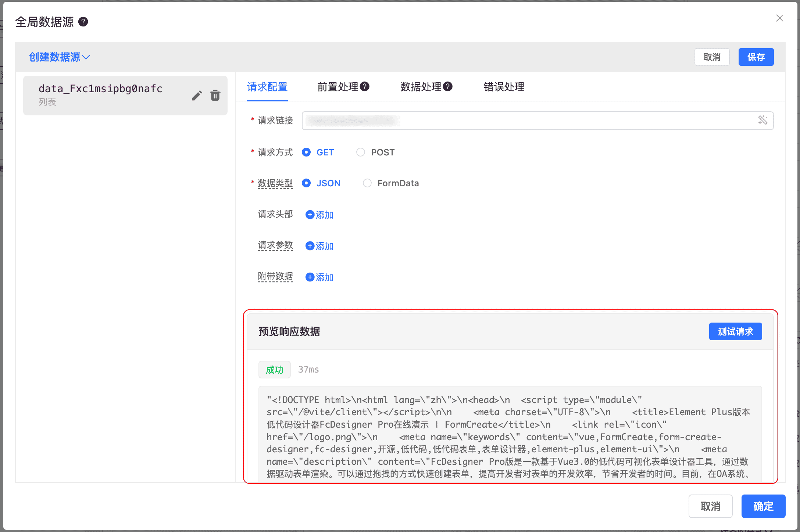Viewport: 800px width, 532px height.
Task: Confirm the dialog with 确定
Action: (763, 506)
